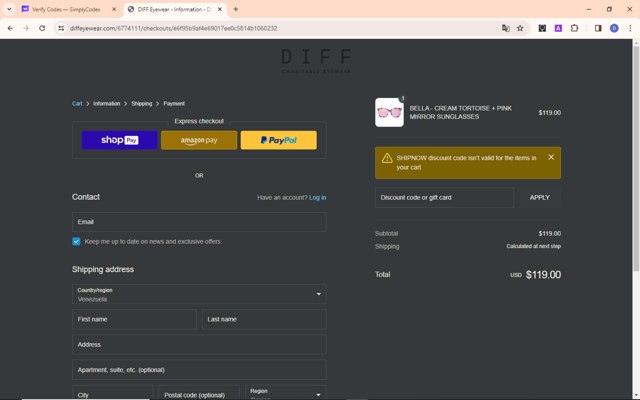Open the Chrome profile avatar
This screenshot has height=400, width=640.
pos(614,28)
